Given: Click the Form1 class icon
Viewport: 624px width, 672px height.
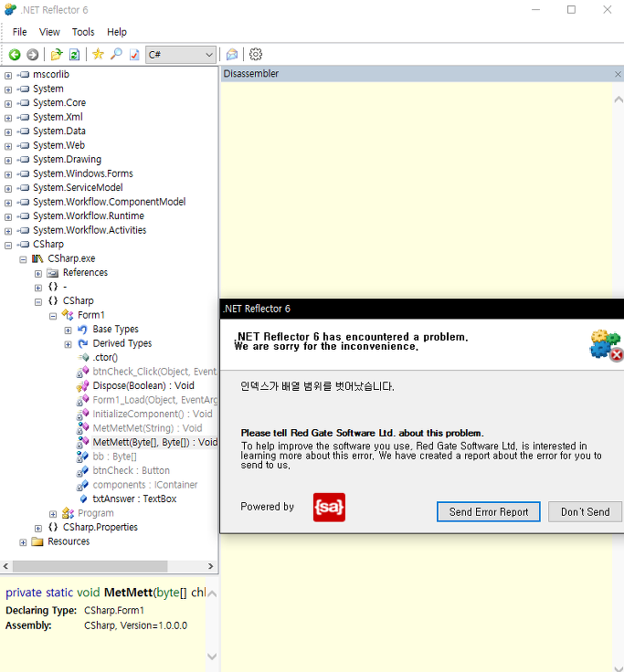Looking at the screenshot, I should pos(68,315).
